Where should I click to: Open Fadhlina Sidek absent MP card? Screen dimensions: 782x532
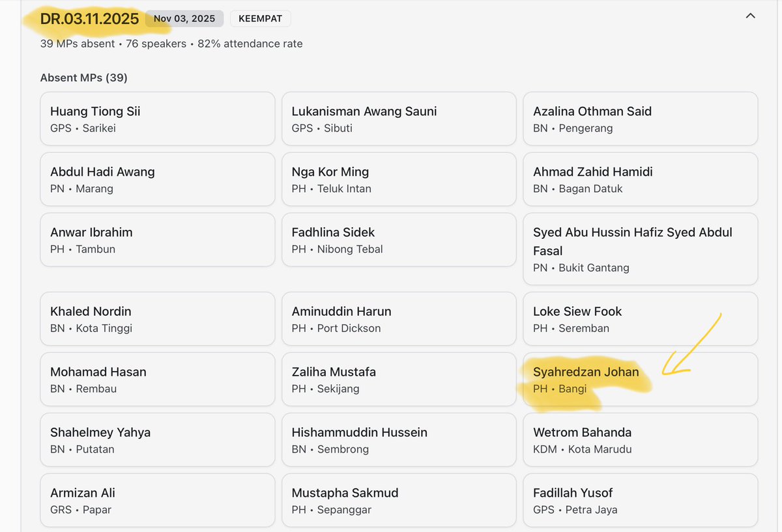399,240
